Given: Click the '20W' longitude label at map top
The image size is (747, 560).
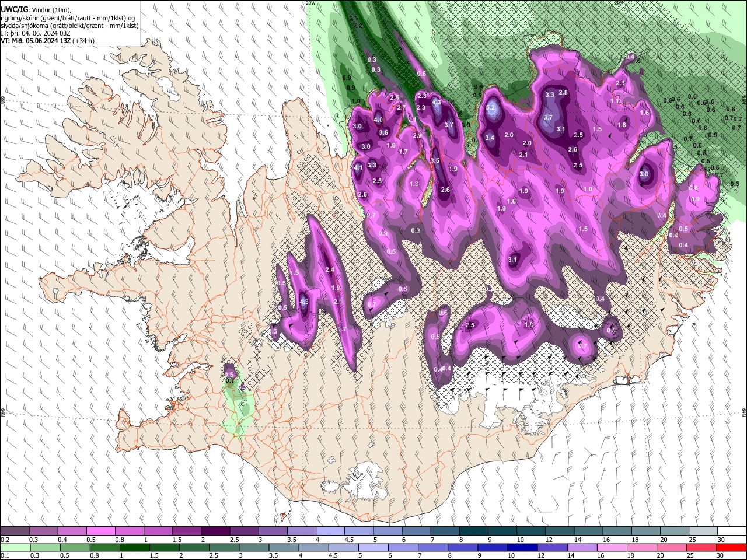Looking at the screenshot, I should click(310, 3).
